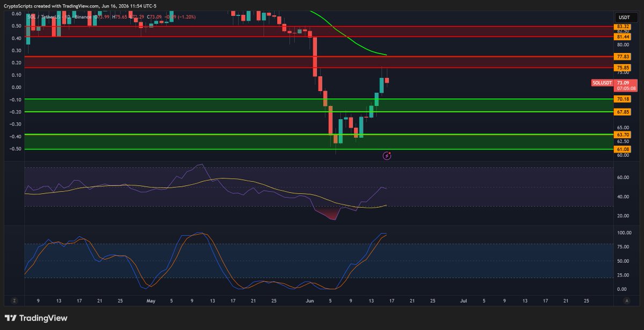
Task: Click the -0.50 value on left scale
Action: 15,149
